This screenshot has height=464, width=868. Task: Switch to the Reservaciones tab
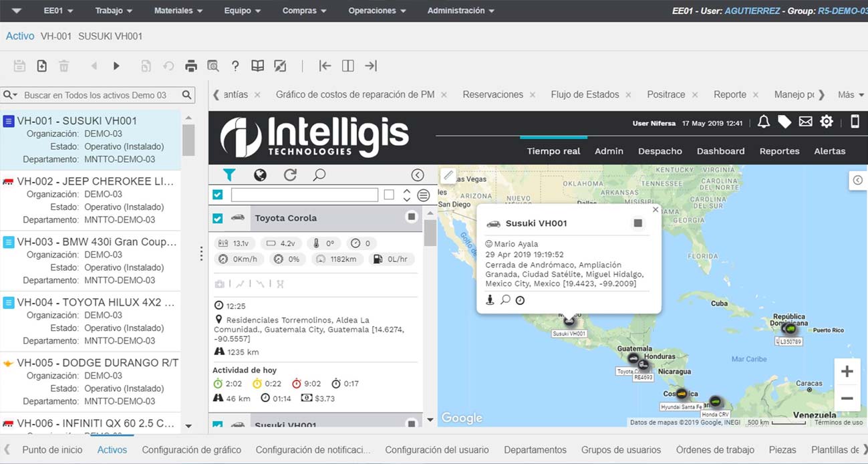(x=492, y=95)
